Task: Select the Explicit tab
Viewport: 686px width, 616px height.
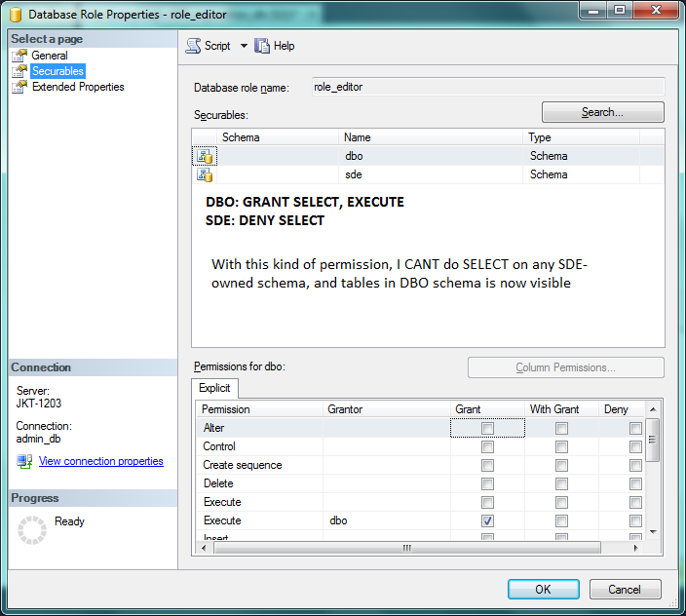Action: (214, 388)
